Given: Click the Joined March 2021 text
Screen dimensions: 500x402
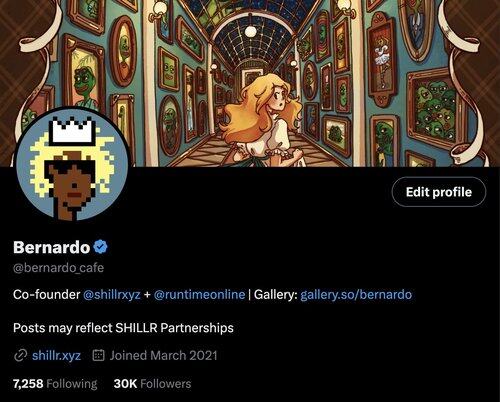Looking at the screenshot, I should pyautogui.click(x=163, y=355).
